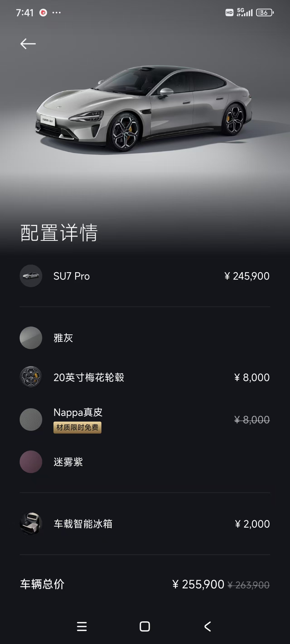
Task: Click the back arrow at top left
Action: pos(27,43)
